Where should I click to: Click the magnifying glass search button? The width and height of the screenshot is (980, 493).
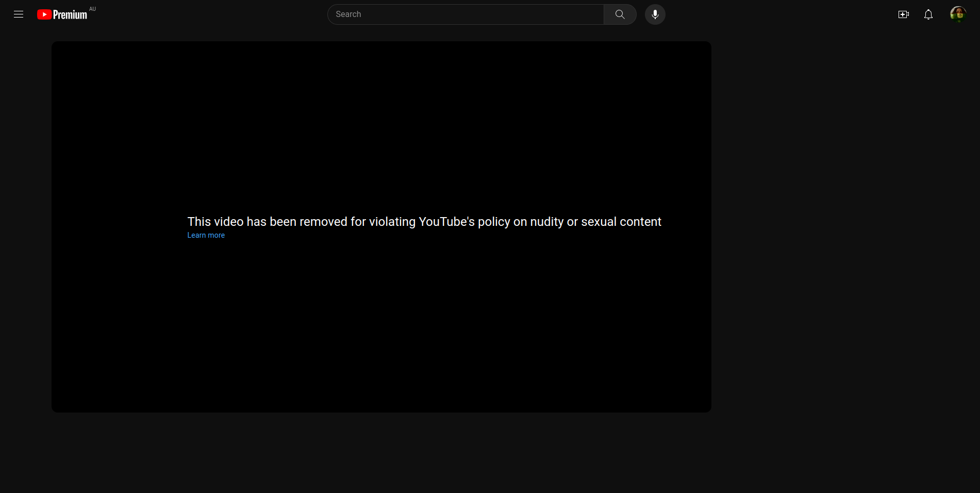tap(620, 14)
